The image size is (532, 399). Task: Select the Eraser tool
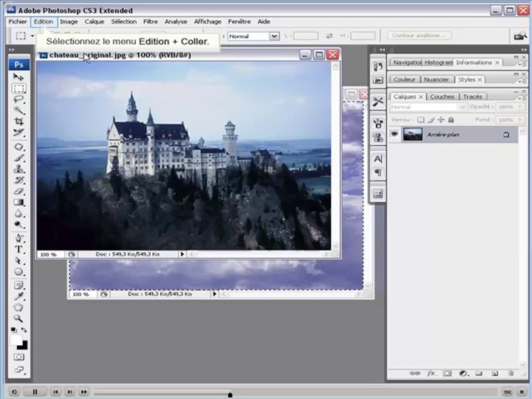point(19,191)
